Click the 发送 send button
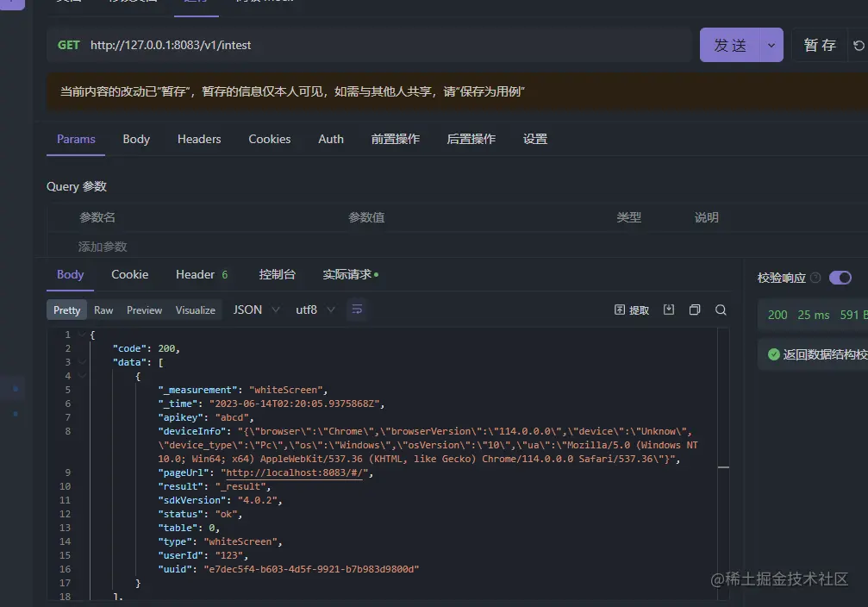 coord(730,45)
